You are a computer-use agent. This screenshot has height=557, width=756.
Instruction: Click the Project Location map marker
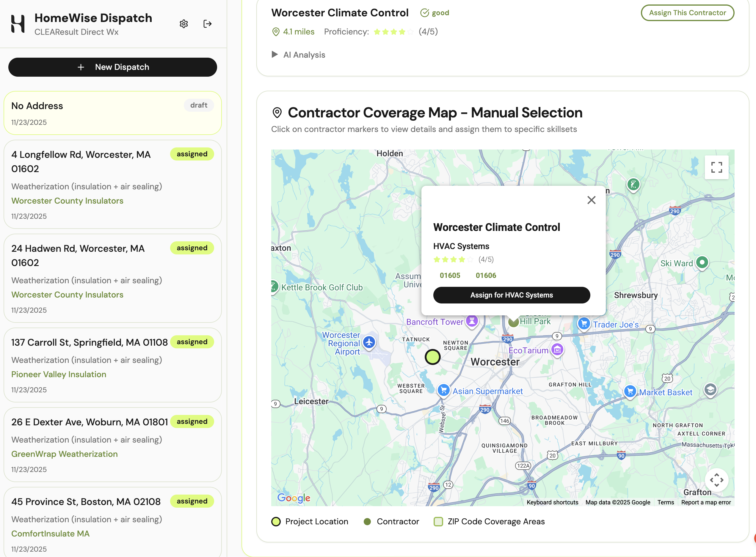tap(432, 357)
